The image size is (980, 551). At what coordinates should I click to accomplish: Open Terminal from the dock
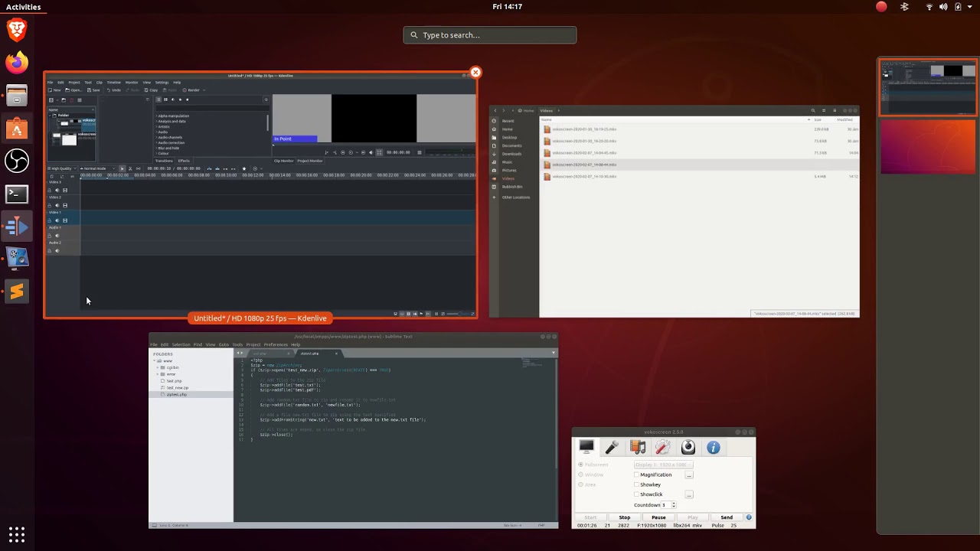coord(17,194)
